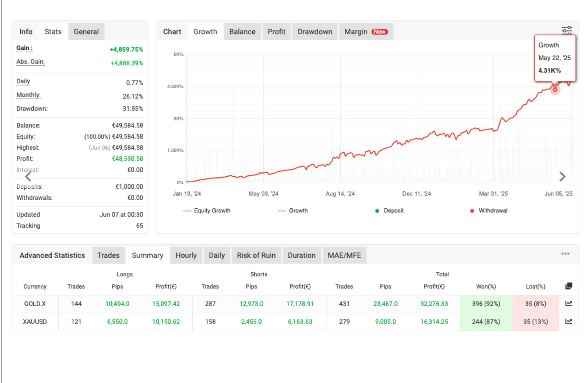Image resolution: width=588 pixels, height=383 pixels.
Task: Toggle Deposit legend marker
Action: [389, 210]
